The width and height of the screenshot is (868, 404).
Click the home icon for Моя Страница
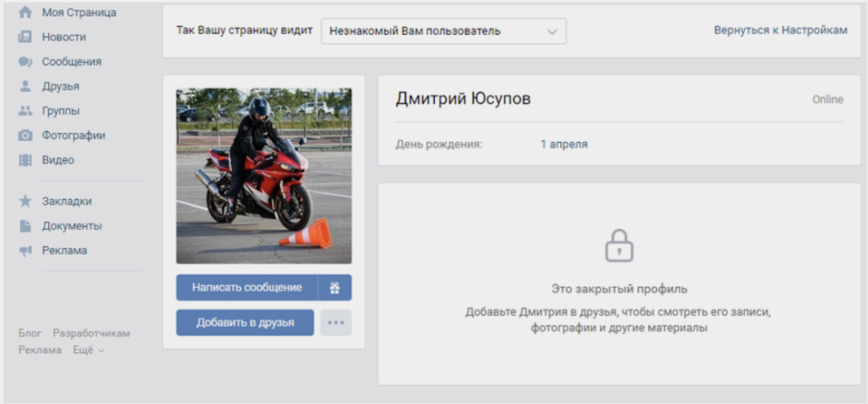pos(25,13)
